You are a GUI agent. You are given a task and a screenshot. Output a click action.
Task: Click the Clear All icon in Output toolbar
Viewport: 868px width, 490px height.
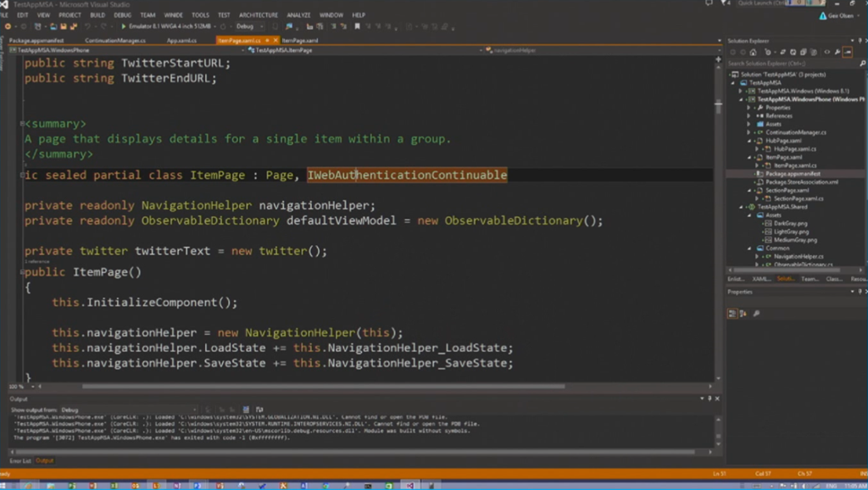(x=246, y=409)
